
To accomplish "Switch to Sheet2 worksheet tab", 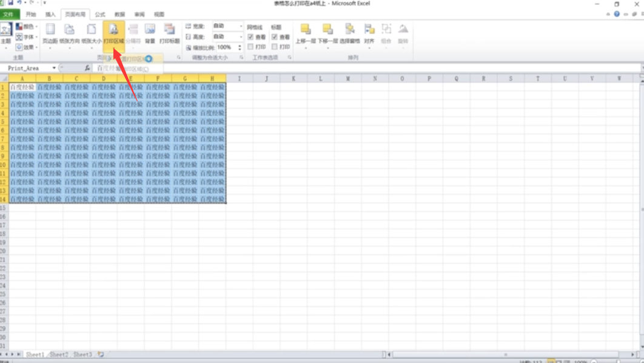I will 59,355.
